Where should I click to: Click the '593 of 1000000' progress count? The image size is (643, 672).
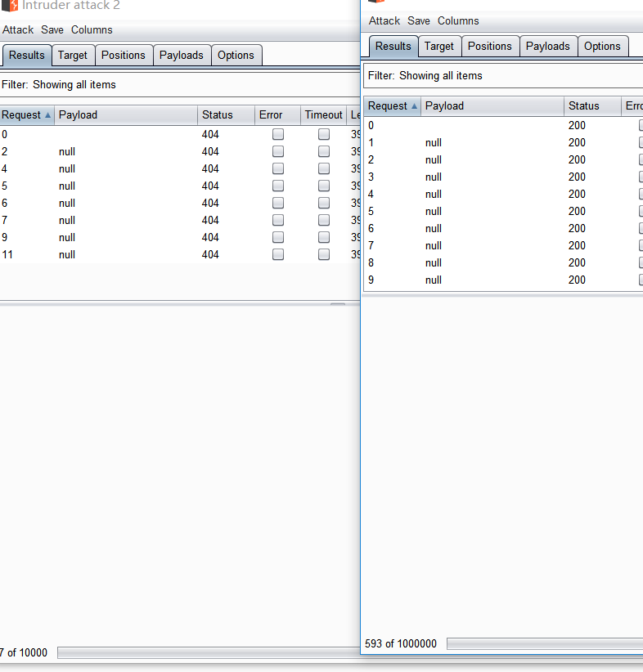401,643
